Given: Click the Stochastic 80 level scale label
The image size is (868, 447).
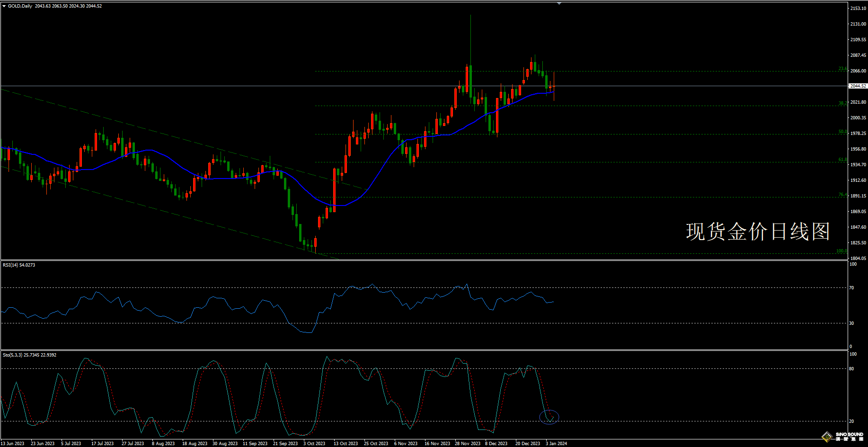Looking at the screenshot, I should (x=851, y=369).
